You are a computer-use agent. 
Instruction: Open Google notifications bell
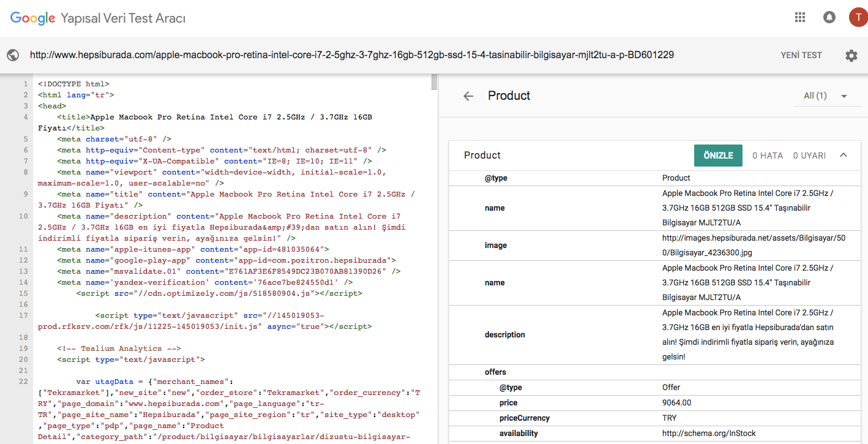click(829, 17)
